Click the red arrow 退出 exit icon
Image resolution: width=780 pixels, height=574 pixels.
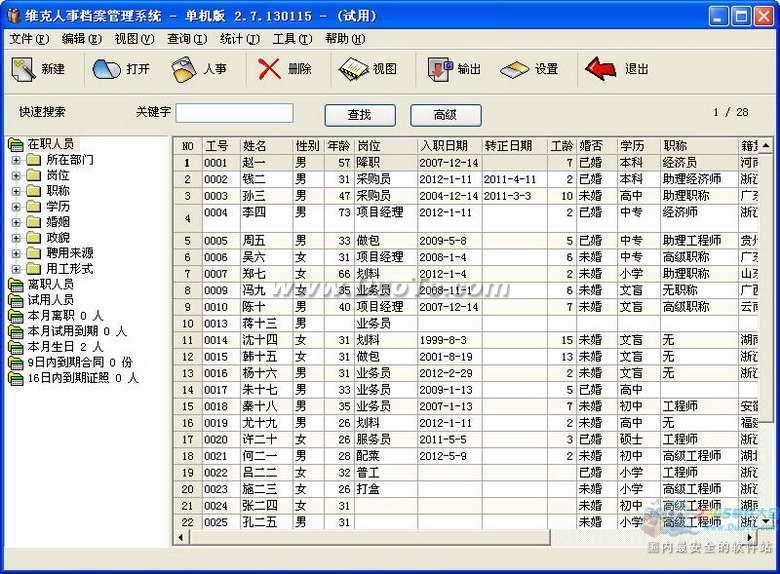click(x=600, y=69)
